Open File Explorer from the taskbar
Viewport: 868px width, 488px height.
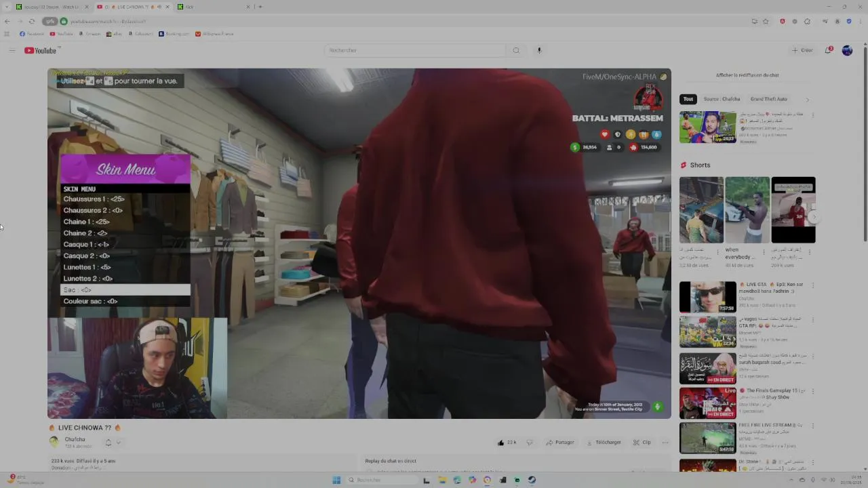tap(441, 480)
